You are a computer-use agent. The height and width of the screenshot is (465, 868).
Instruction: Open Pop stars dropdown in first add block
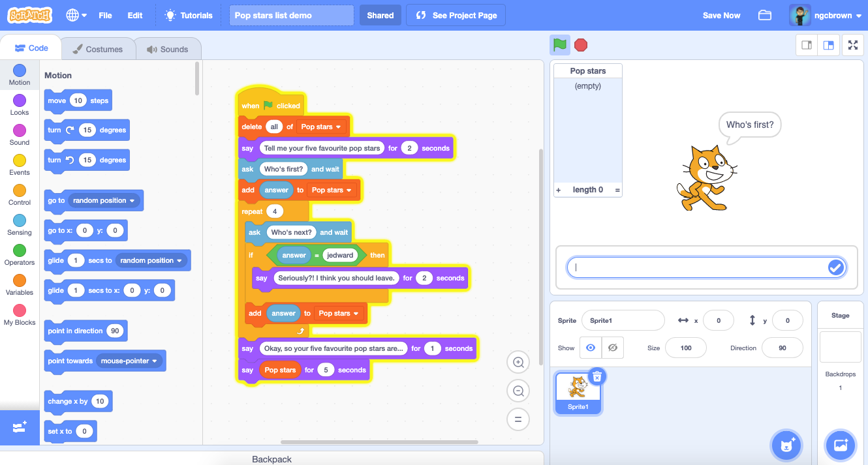332,190
